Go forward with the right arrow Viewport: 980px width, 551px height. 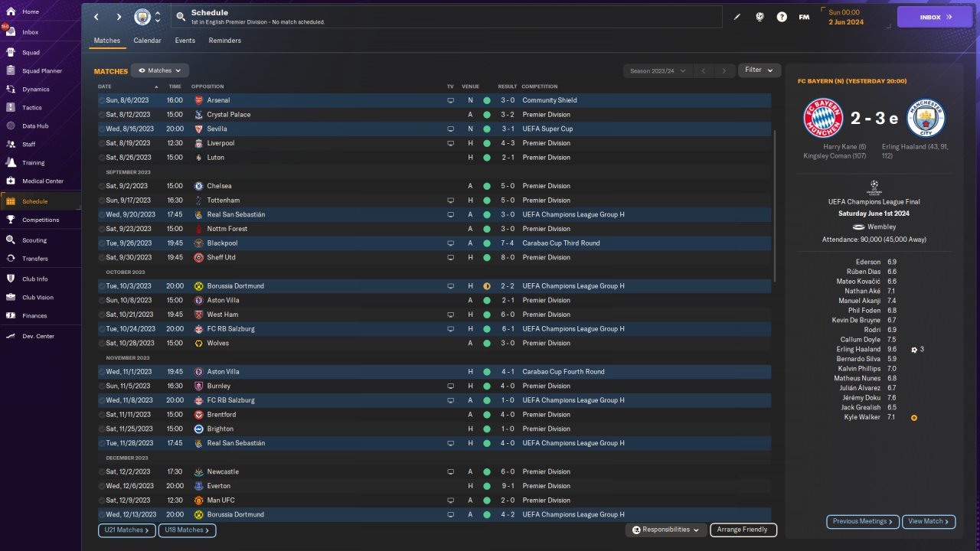[x=119, y=17]
